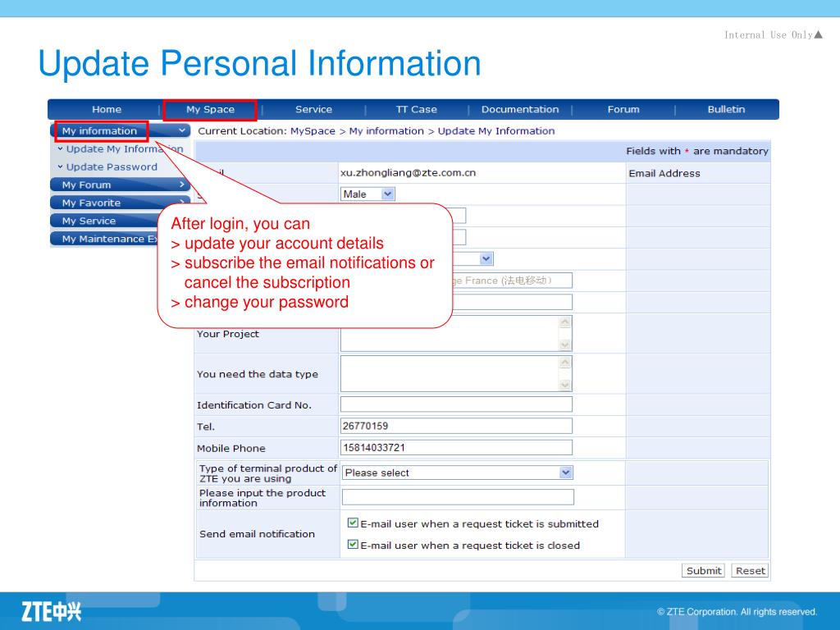Open the My Service sidebar section
Screen dimensions: 840x630
click(x=104, y=221)
